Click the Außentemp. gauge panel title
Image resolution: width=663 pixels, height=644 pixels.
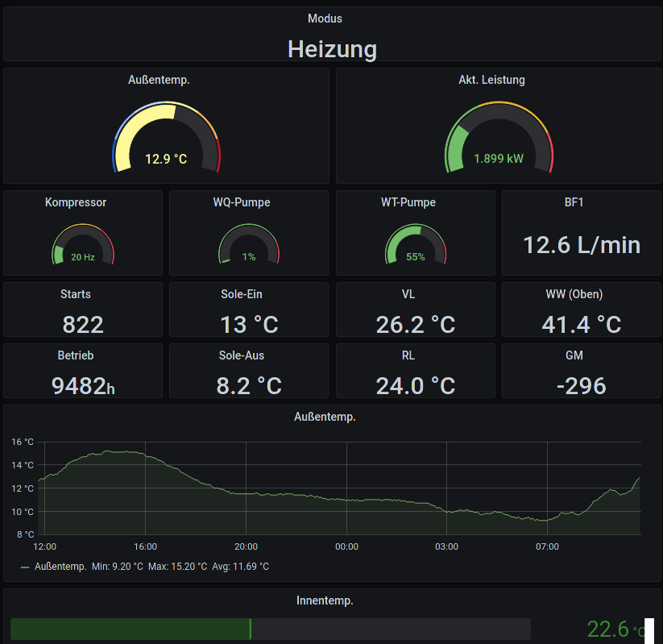coord(159,80)
